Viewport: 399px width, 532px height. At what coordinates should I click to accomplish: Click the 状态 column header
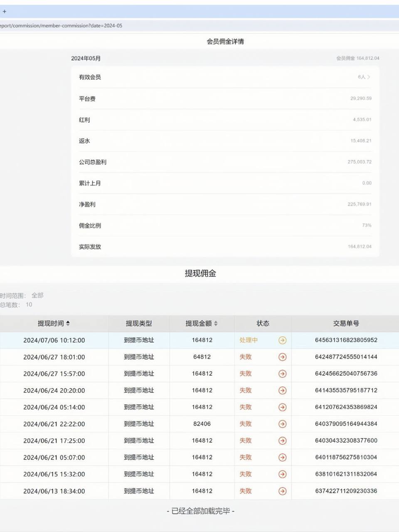(263, 323)
